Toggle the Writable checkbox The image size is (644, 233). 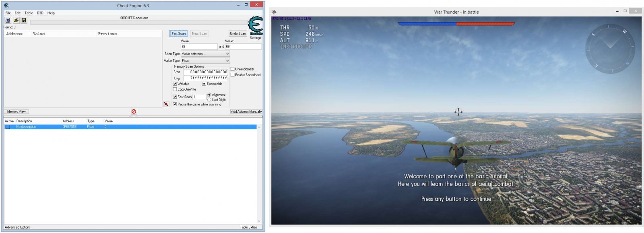click(175, 84)
